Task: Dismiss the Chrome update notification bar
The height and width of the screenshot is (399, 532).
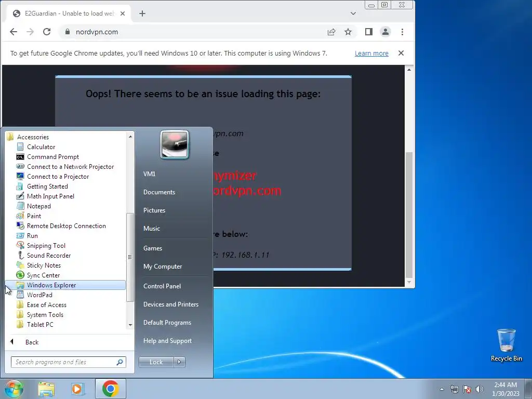Action: (401, 53)
